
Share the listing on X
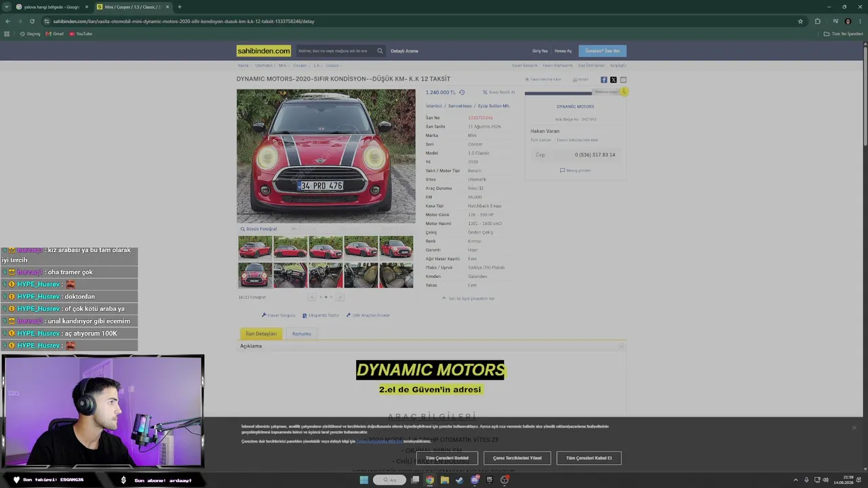pos(613,80)
